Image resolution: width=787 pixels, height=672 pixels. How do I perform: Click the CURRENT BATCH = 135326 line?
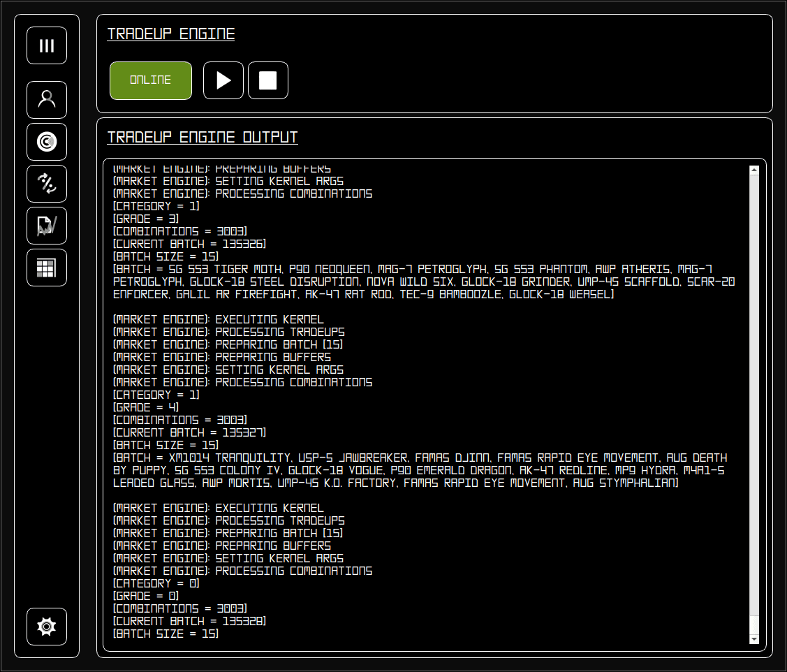point(189,244)
